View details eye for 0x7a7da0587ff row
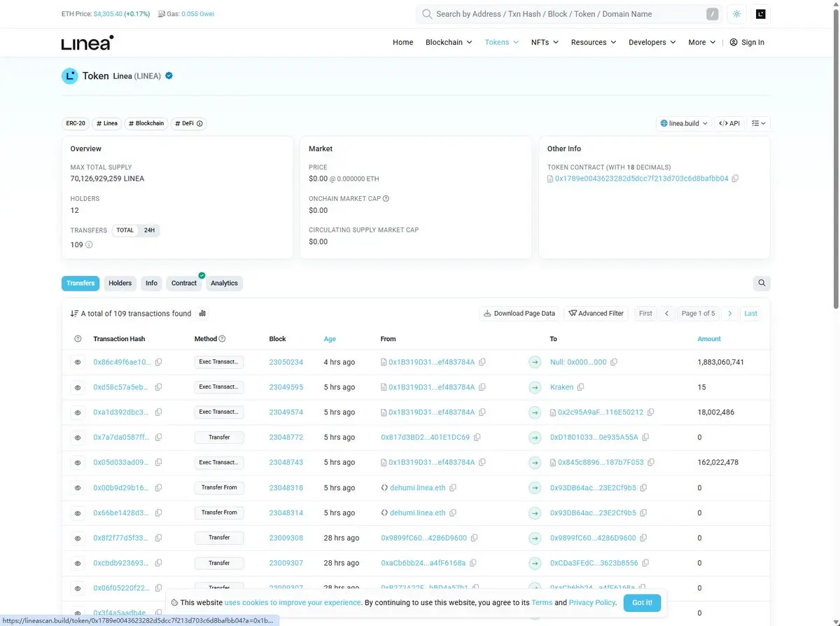The width and height of the screenshot is (840, 626). 78,438
